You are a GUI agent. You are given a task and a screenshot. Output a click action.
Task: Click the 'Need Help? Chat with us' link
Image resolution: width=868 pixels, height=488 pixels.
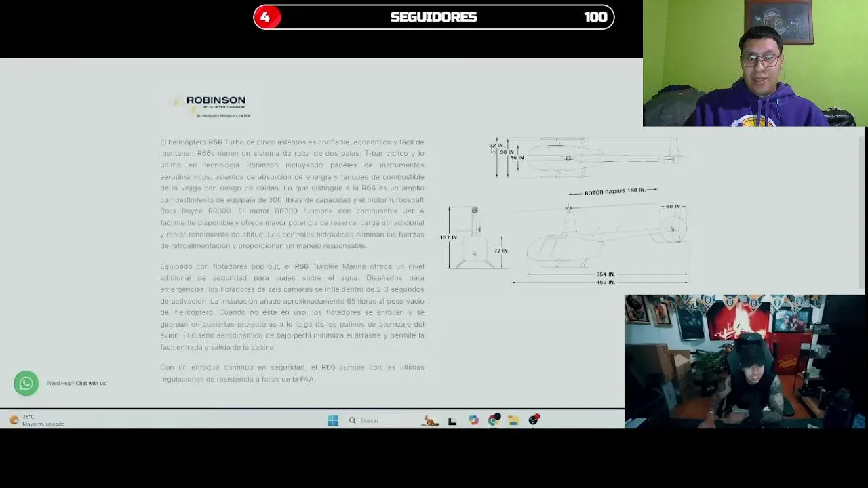point(77,384)
